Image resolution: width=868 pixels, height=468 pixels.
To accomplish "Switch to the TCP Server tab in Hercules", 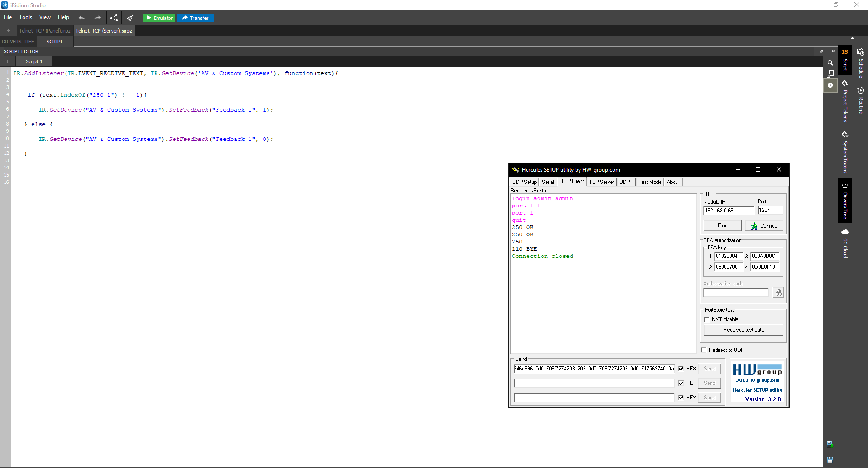I will 601,182.
